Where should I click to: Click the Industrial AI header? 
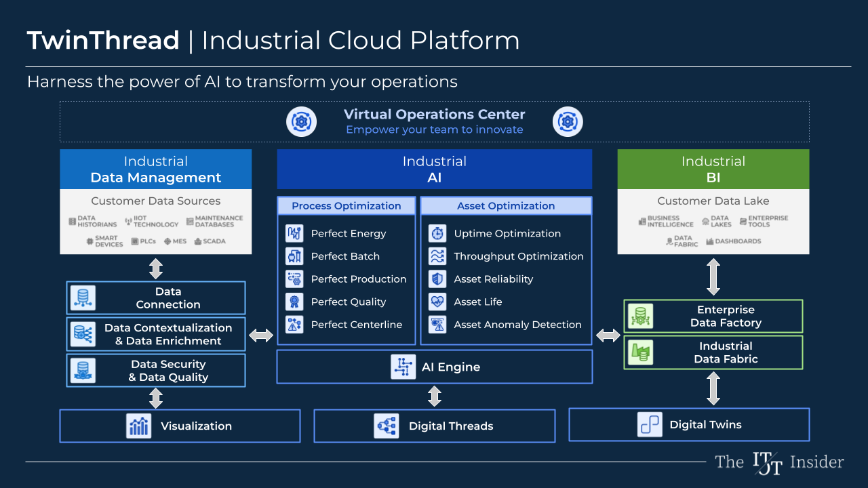pyautogui.click(x=435, y=169)
